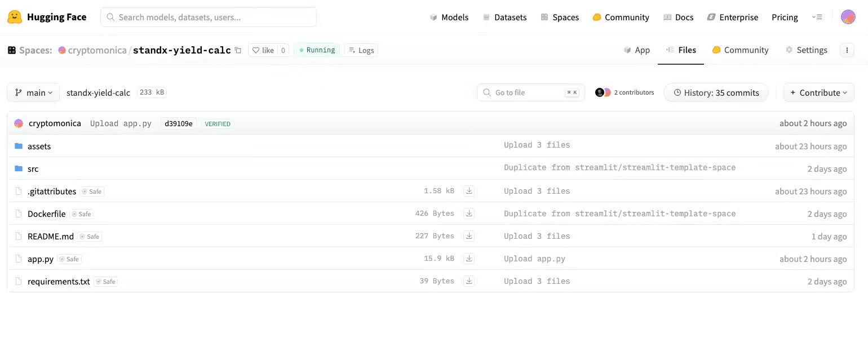868x338 pixels.
Task: Click the standx-yield-calc repo path link
Action: 98,92
